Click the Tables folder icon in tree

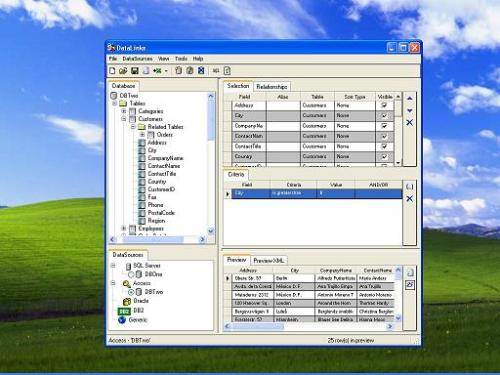[123, 103]
